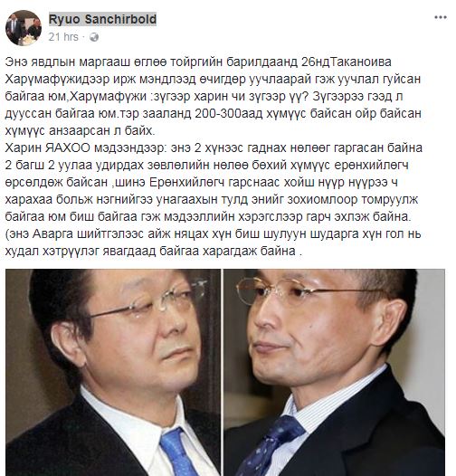This screenshot has width=456, height=476.
Task: Open the post permalink via 21 hrs
Action: 63,37
